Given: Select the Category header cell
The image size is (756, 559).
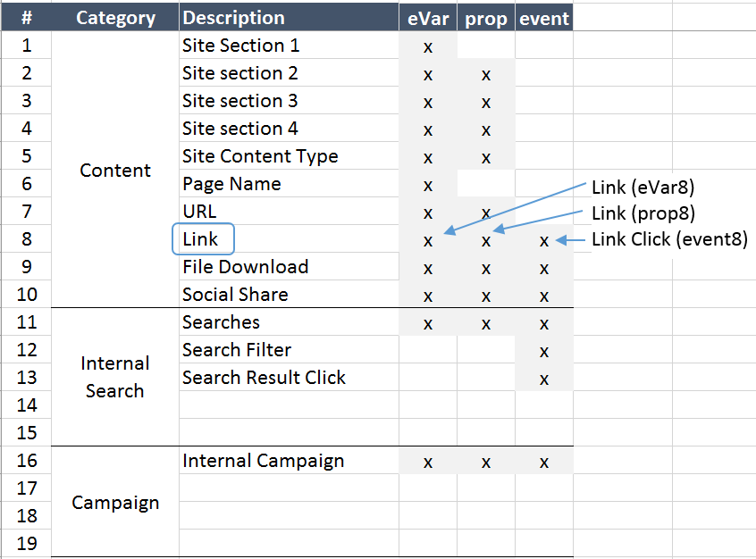Looking at the screenshot, I should (x=115, y=17).
